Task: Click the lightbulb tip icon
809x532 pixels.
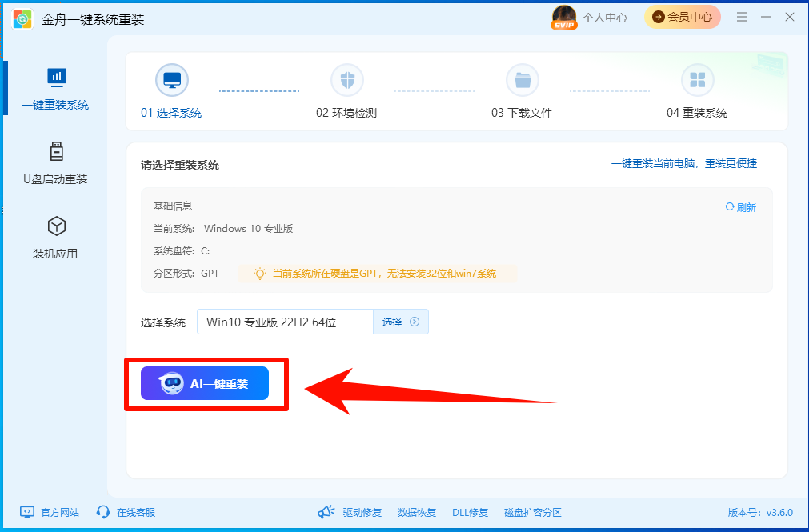Action: [259, 274]
